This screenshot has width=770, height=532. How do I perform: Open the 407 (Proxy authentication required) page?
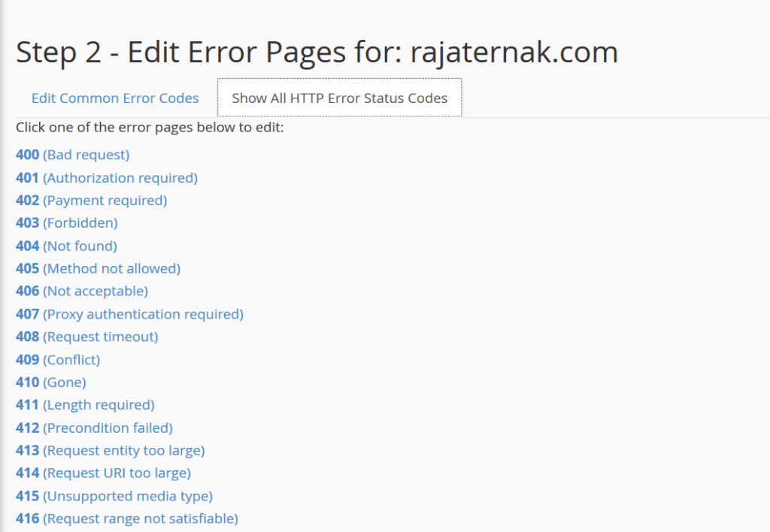pyautogui.click(x=129, y=314)
